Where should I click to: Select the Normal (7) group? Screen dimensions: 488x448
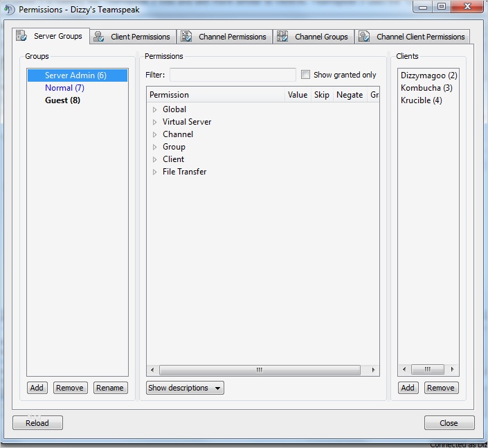pos(78,88)
